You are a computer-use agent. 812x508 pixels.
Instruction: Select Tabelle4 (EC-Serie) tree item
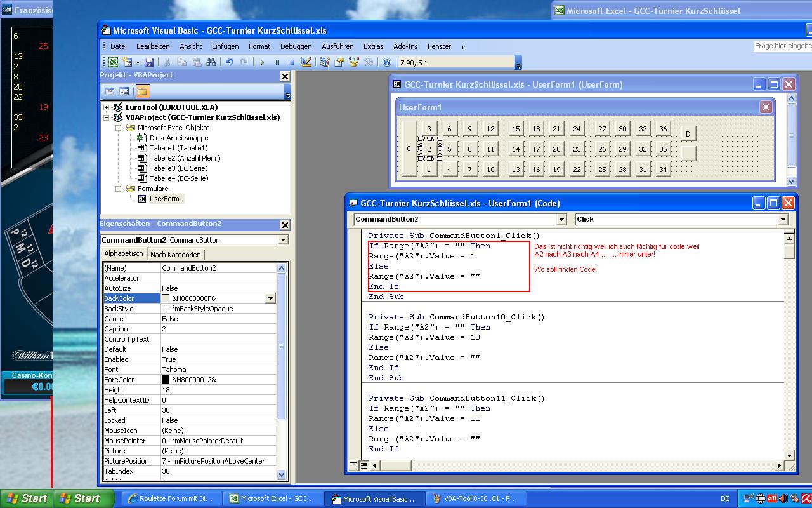point(179,178)
